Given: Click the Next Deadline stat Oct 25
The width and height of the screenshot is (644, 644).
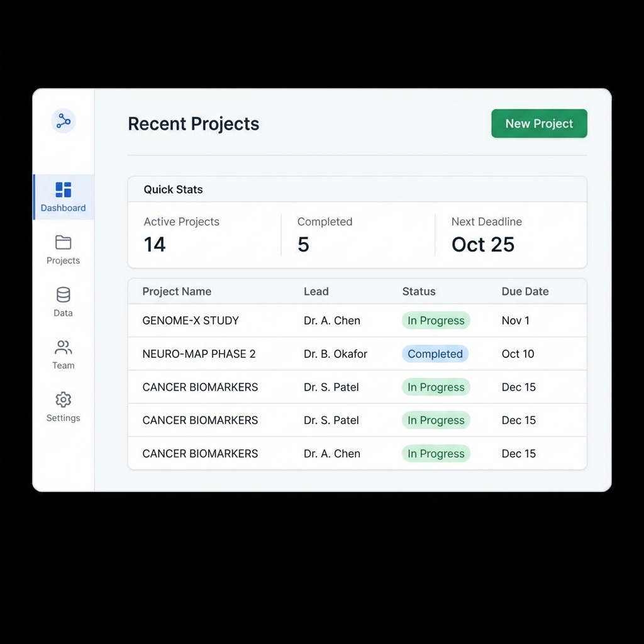Looking at the screenshot, I should pyautogui.click(x=486, y=235).
